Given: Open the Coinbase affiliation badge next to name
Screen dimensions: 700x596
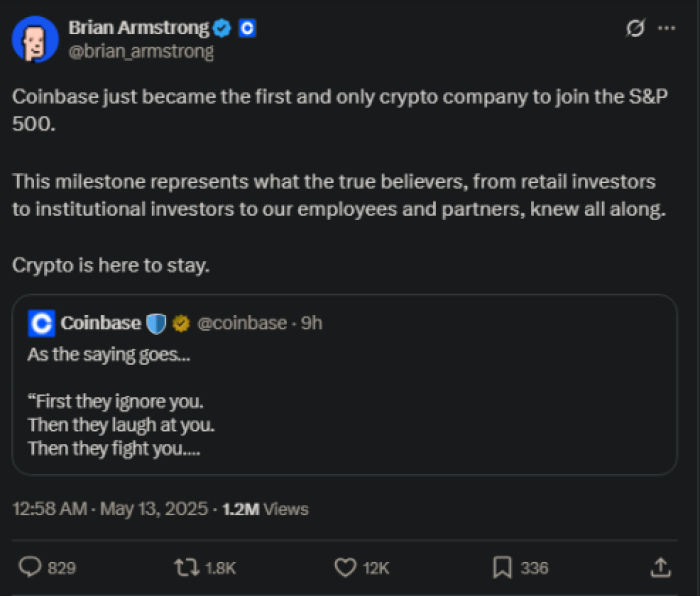Looking at the screenshot, I should [x=247, y=29].
